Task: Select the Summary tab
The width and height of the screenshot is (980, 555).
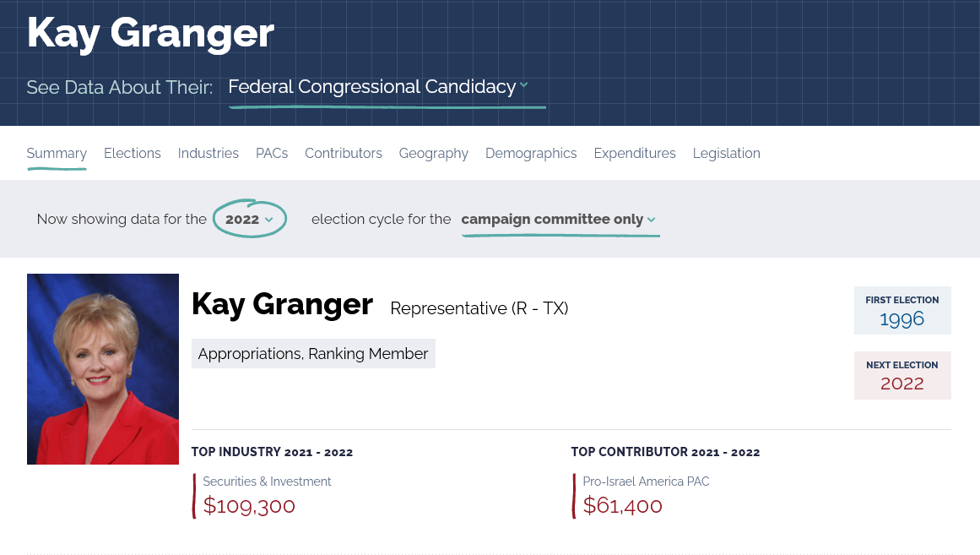Action: pos(57,153)
